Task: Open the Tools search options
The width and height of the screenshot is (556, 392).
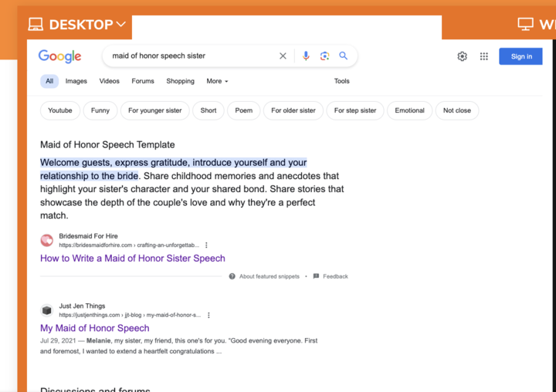Action: point(341,81)
